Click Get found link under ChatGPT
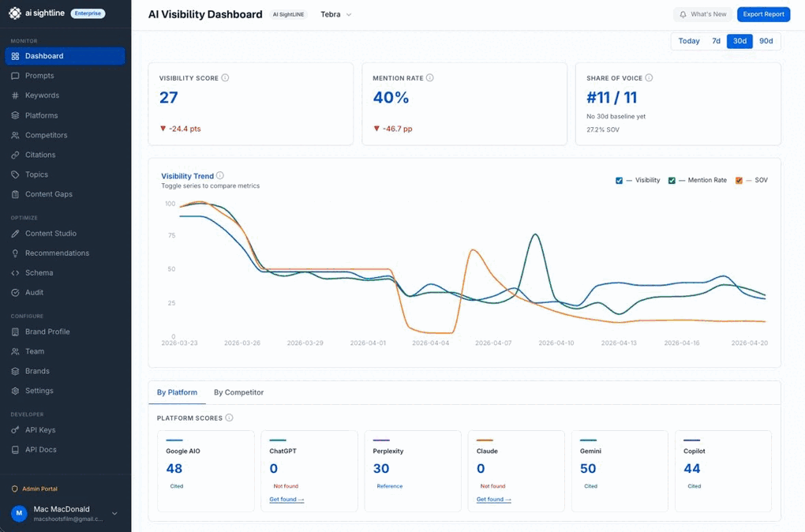 click(x=286, y=500)
